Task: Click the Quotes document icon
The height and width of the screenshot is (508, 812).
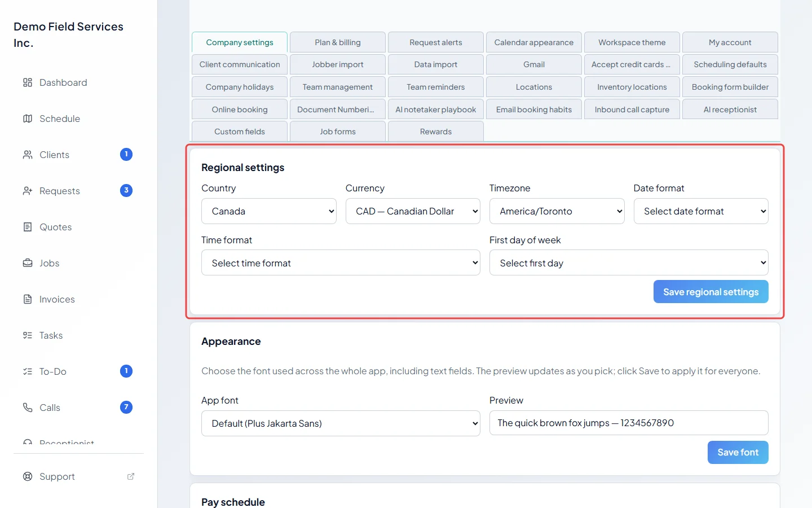Action: point(28,227)
